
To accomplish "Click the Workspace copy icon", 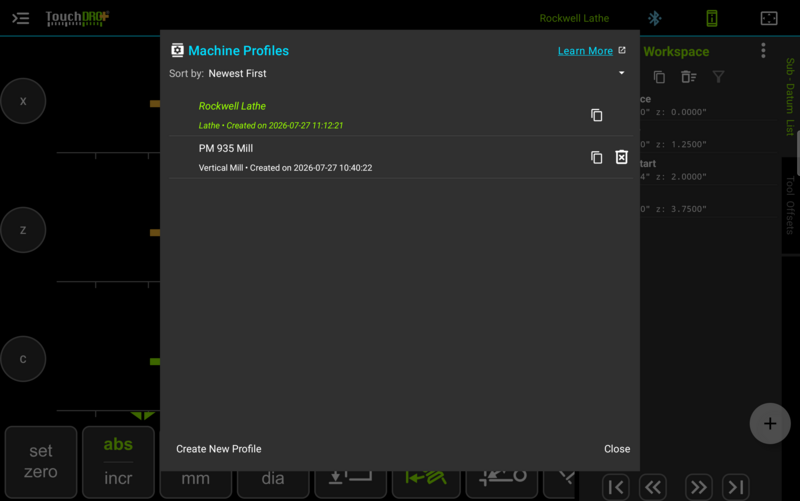I will pos(659,77).
